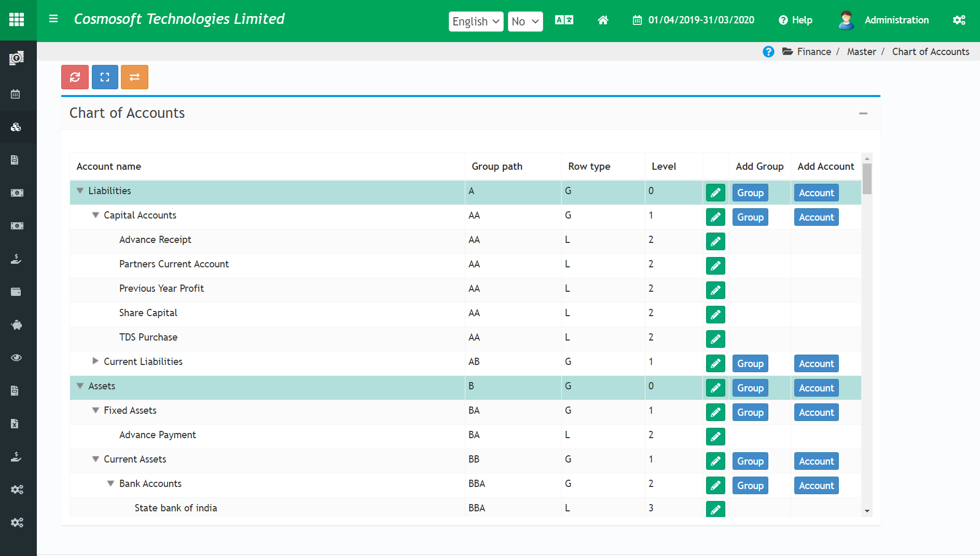This screenshot has width=980, height=556.
Task: Open the settings gears in header
Action: tap(959, 20)
